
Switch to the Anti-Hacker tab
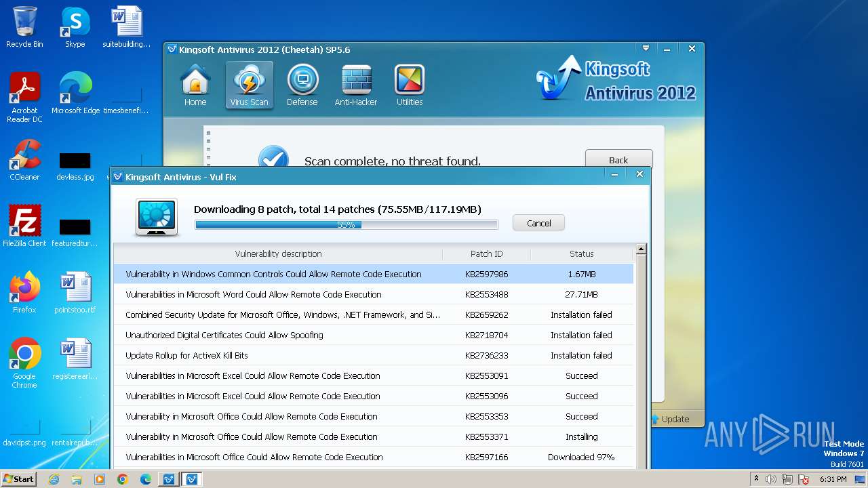[356, 85]
